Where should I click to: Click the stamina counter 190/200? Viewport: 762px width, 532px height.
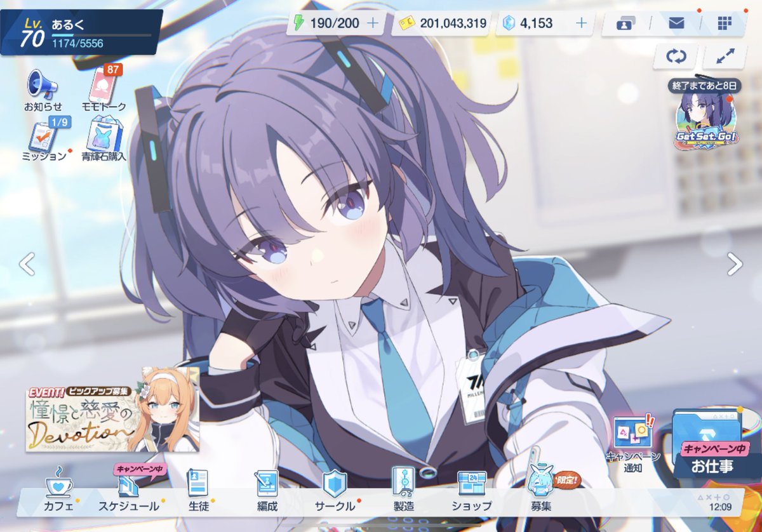tap(335, 24)
